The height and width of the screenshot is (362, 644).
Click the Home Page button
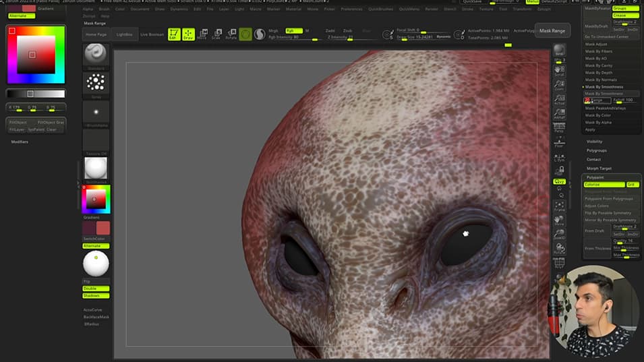pos(96,34)
